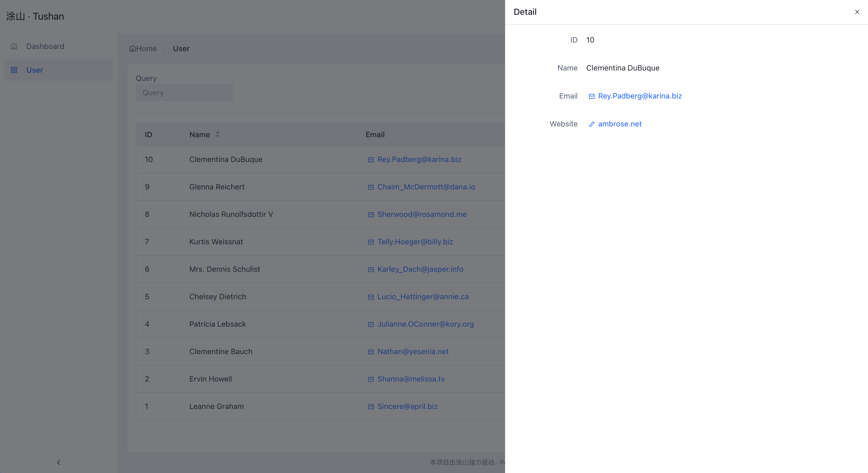Screen dimensions: 868x473
Task: Click the sort arrows icon next to Name
Action: [x=217, y=135]
